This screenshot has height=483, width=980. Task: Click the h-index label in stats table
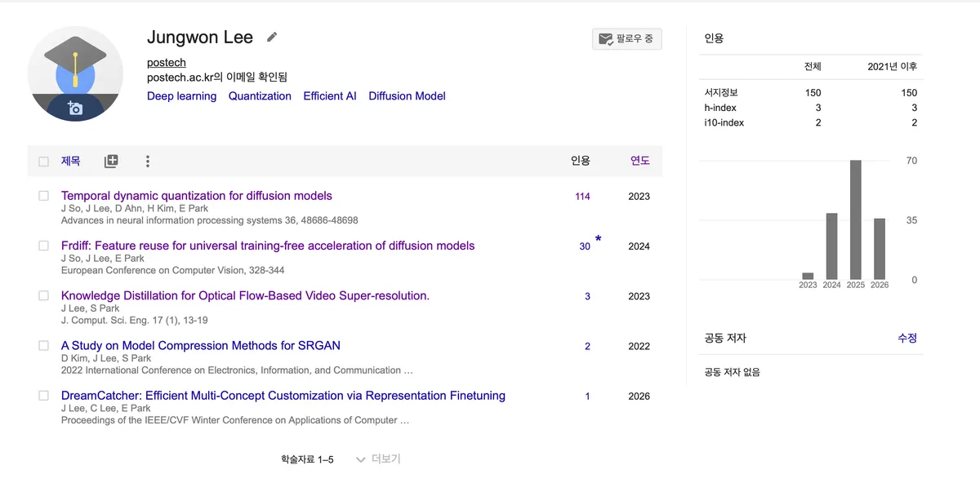coord(720,108)
